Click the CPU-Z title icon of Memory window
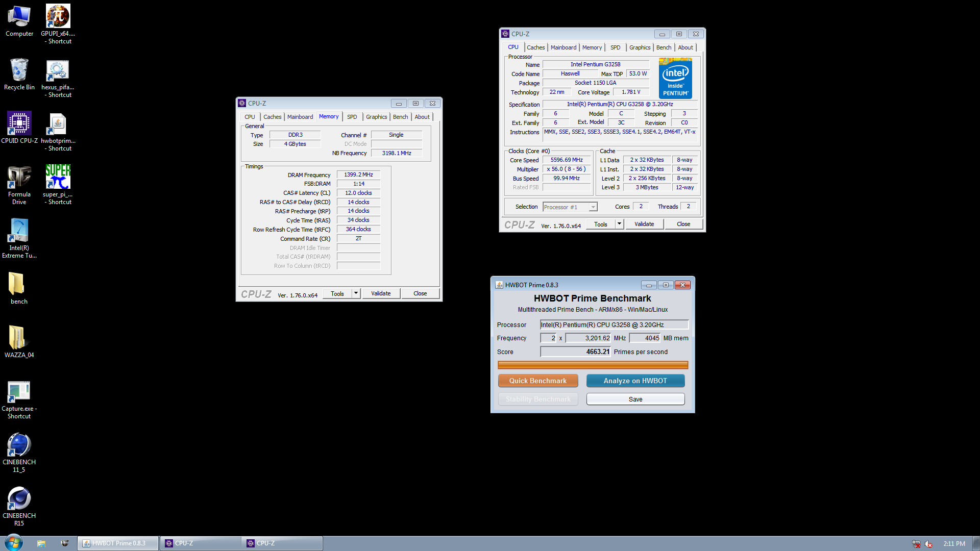The image size is (980, 551). coord(242,103)
